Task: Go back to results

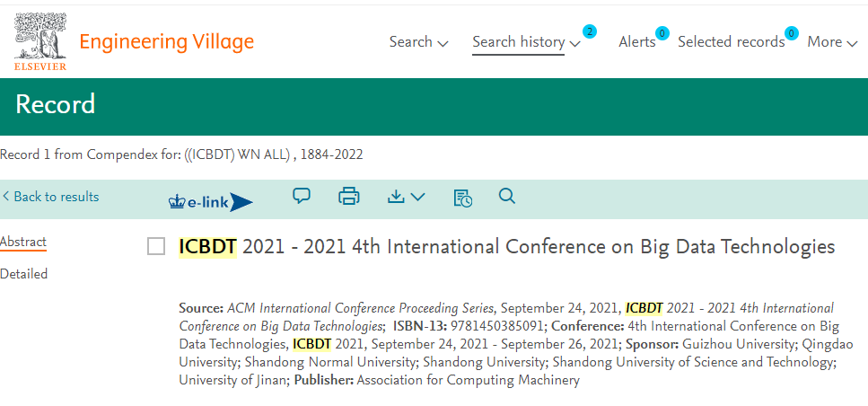Action: pyautogui.click(x=51, y=197)
